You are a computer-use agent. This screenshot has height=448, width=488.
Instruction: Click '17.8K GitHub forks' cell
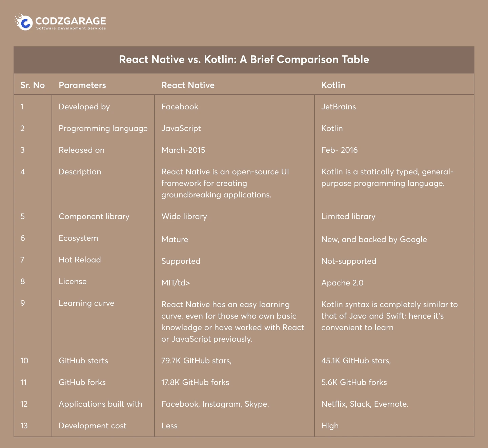tap(195, 382)
